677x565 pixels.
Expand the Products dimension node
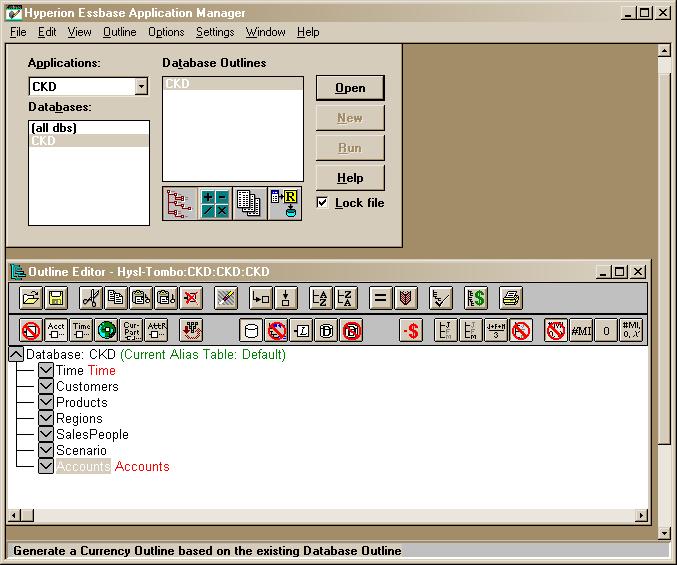click(x=46, y=402)
